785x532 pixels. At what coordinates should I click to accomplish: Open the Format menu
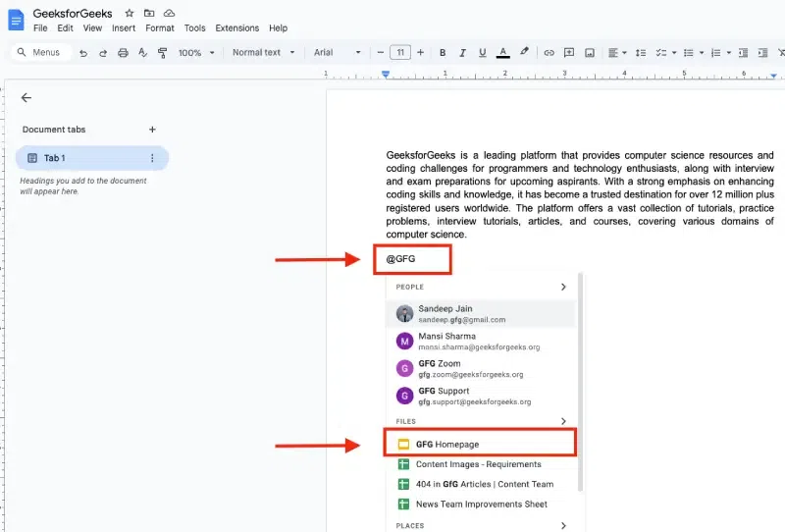pos(160,28)
